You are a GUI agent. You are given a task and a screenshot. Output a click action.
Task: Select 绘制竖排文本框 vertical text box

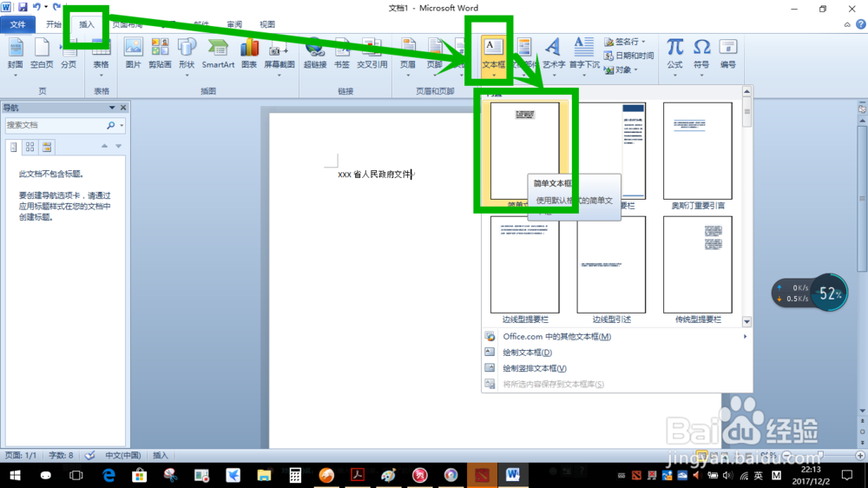[616, 368]
